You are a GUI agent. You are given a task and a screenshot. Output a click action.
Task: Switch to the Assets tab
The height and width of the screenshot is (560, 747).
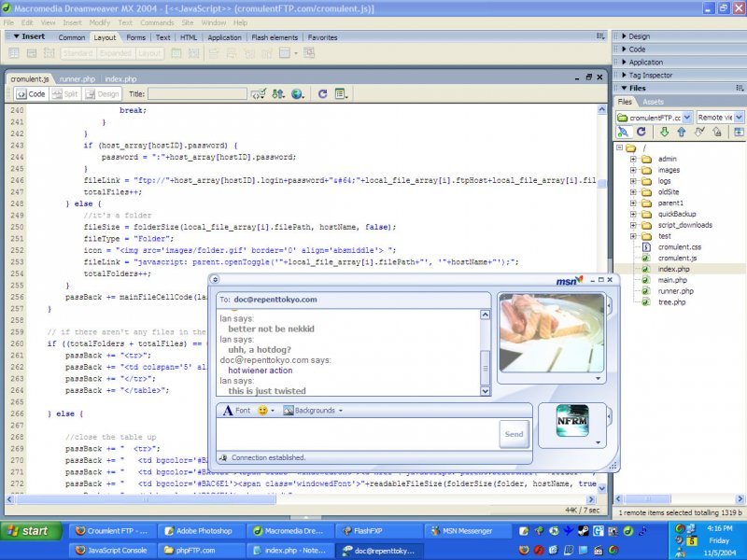[x=653, y=102]
